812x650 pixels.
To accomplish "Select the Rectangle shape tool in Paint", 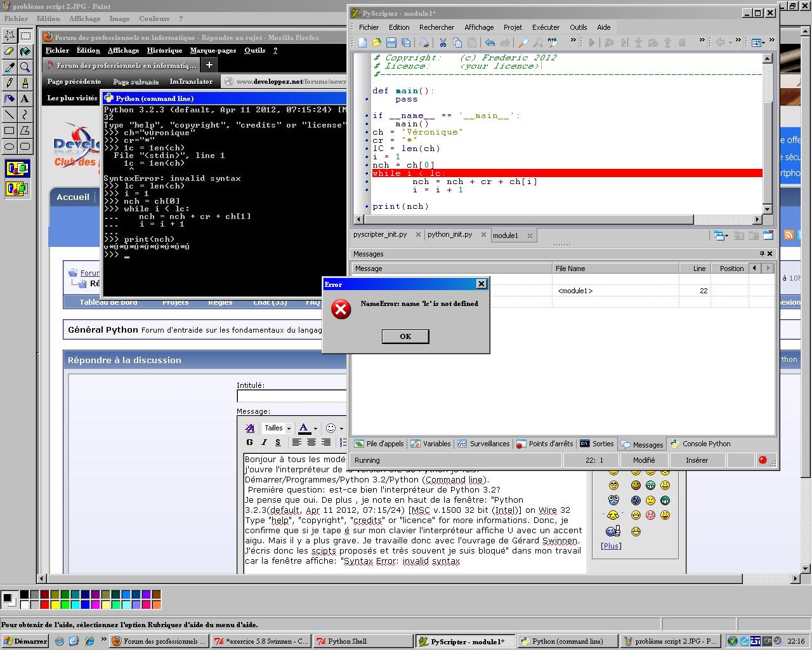I will tap(10, 131).
